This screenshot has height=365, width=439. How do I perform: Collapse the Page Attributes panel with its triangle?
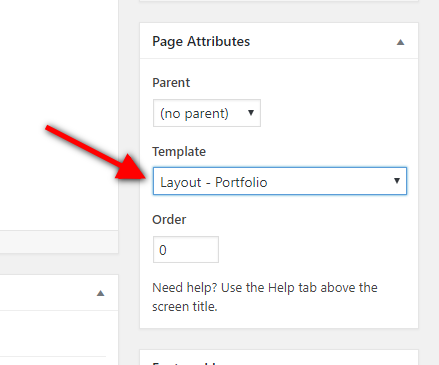400,42
